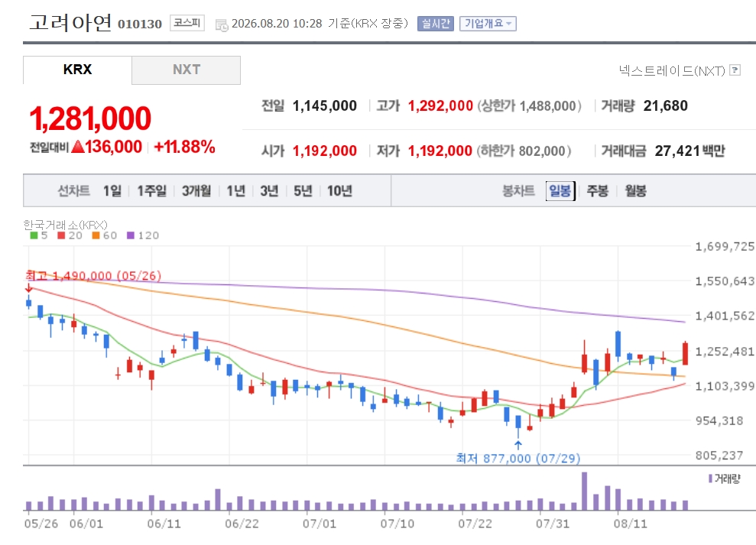Click the calendar icon before the date
This screenshot has width=756, height=545.
click(222, 24)
